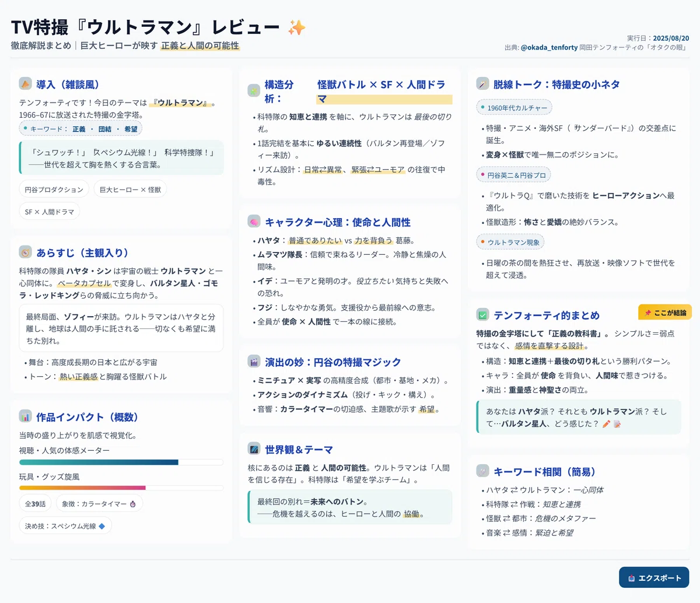Click the bullet 音響:カラータイマーの切迫感

(348, 409)
